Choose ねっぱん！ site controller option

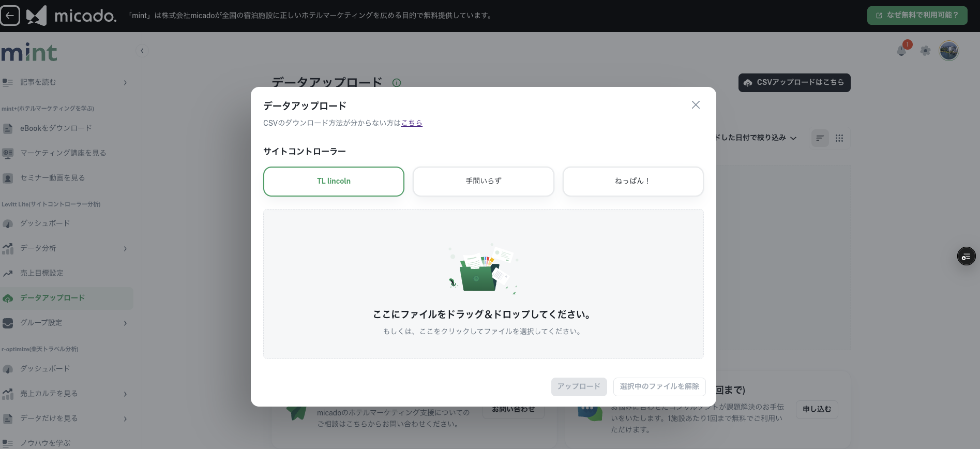tap(632, 182)
